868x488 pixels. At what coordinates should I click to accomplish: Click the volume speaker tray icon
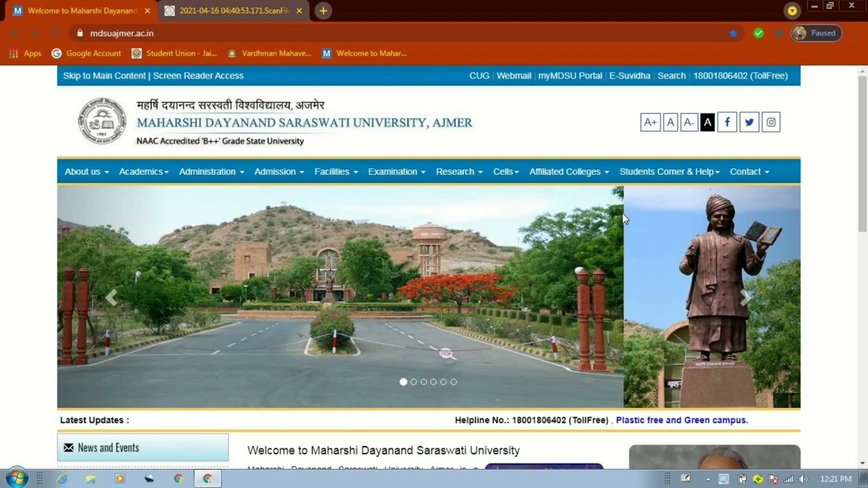coord(804,479)
